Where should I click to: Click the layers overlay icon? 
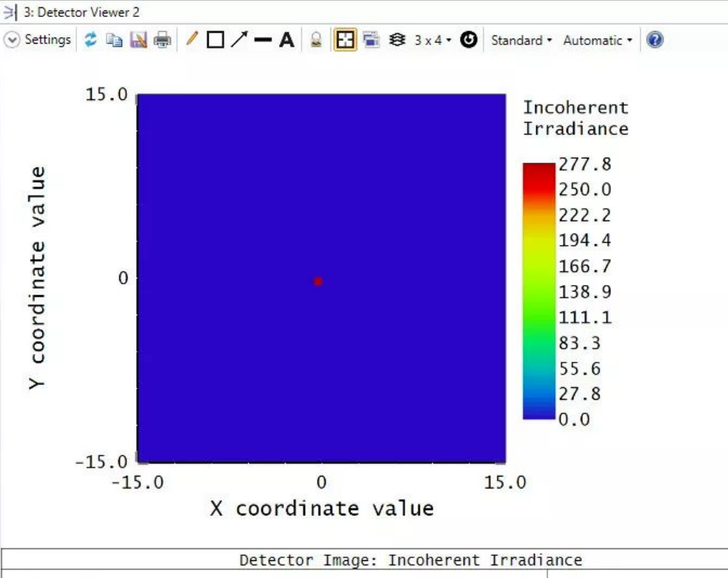397,40
